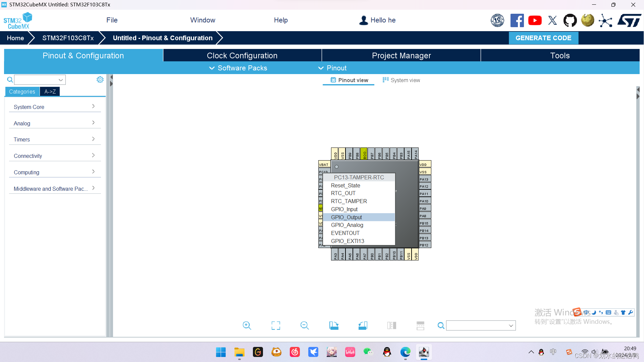Image resolution: width=644 pixels, height=362 pixels.
Task: Collapse the left panel splitter arrow
Action: click(111, 77)
